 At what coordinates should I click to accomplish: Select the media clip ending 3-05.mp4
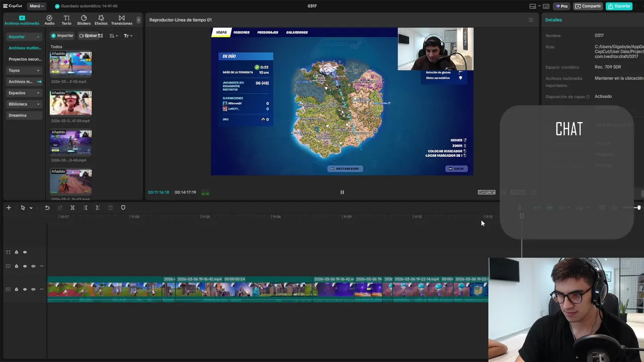tap(70, 64)
